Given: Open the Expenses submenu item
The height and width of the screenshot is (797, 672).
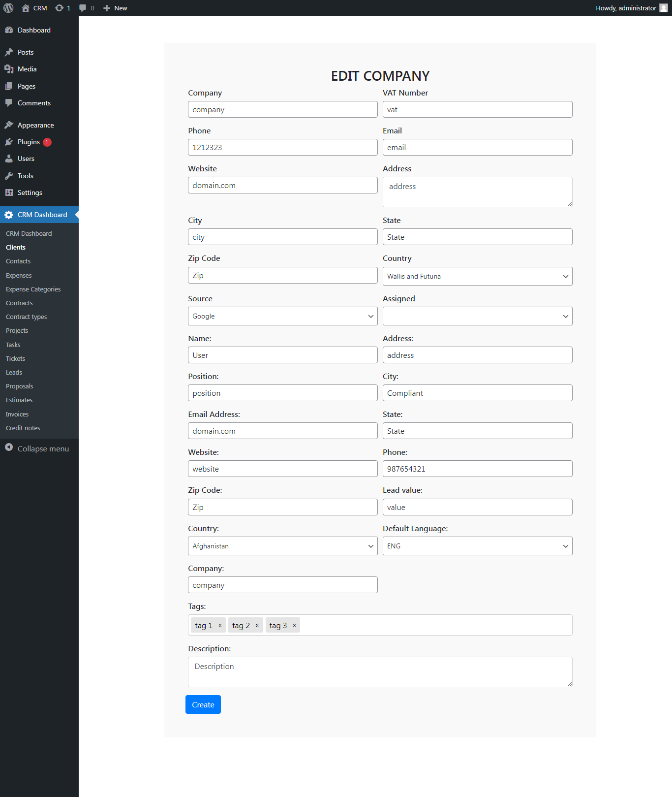Looking at the screenshot, I should click(x=19, y=275).
